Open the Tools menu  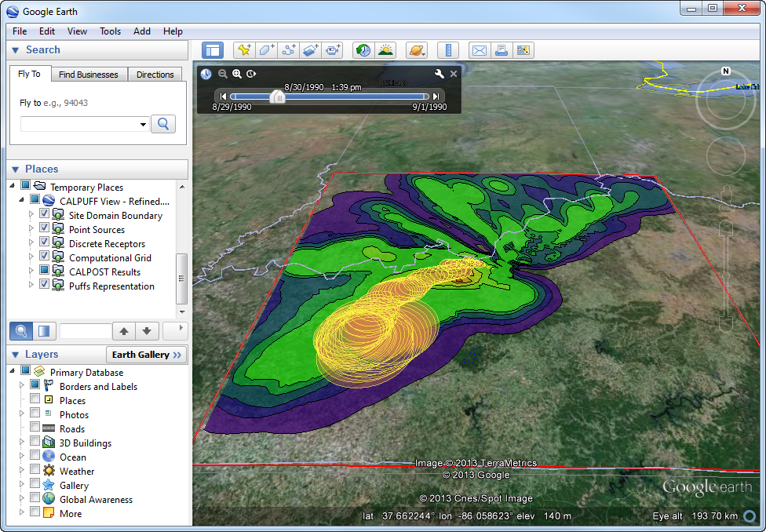tap(110, 31)
